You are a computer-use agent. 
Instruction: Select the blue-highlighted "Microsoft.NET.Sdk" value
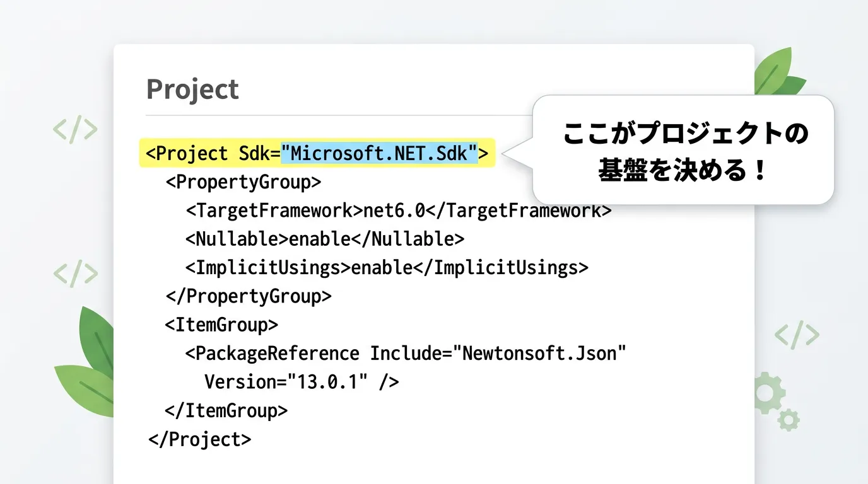click(x=379, y=153)
